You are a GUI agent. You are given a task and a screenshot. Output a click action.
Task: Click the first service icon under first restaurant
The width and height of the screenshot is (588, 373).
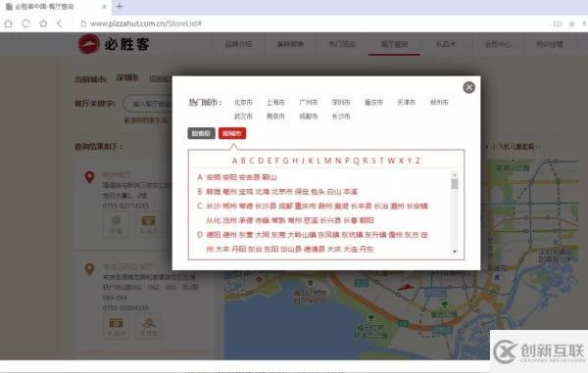pos(117,225)
